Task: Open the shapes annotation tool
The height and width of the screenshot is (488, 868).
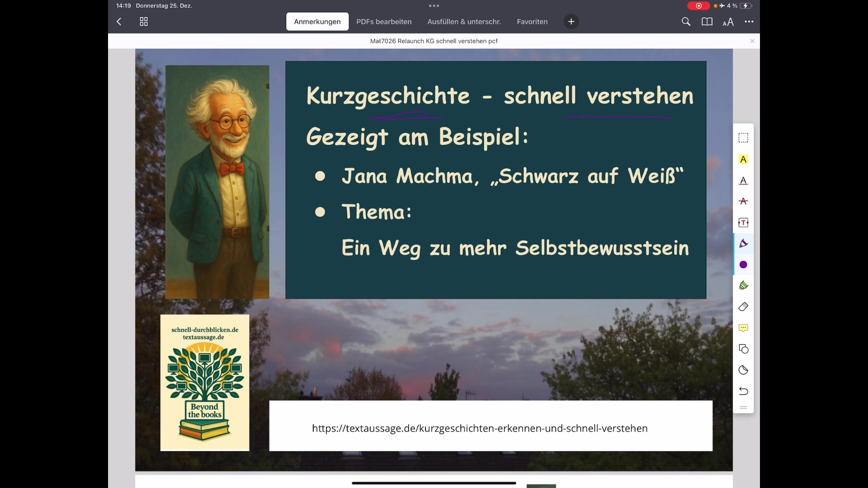Action: click(x=743, y=349)
